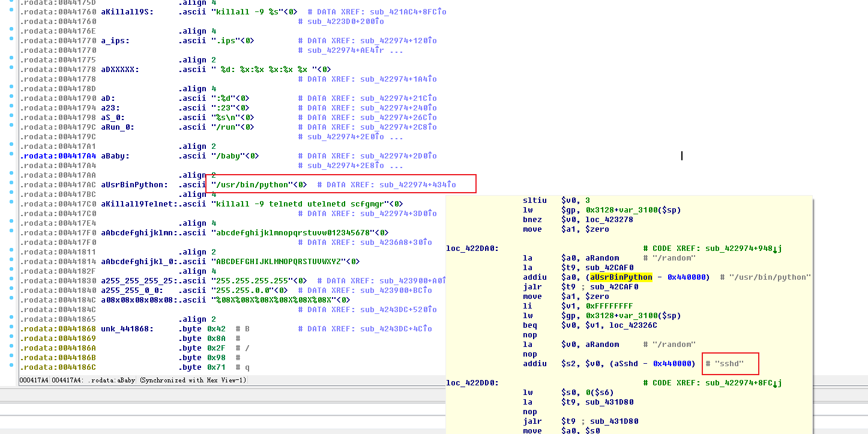The image size is (868, 434).
Task: Follow xref sub_422974+120
Action: click(399, 41)
